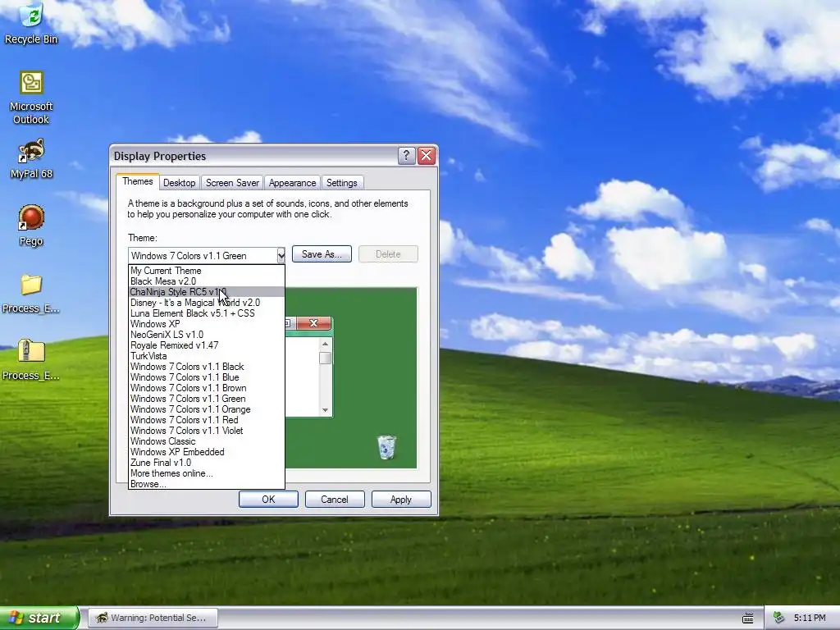Choose Luna Element Black v5.1 + CSS
840x630 pixels.
[x=207, y=313]
